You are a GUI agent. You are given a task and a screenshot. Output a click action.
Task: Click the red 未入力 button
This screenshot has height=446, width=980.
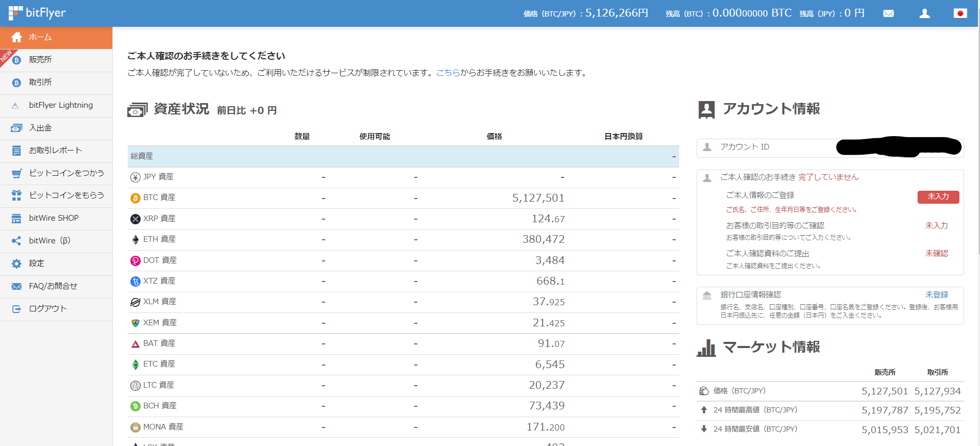coord(938,197)
